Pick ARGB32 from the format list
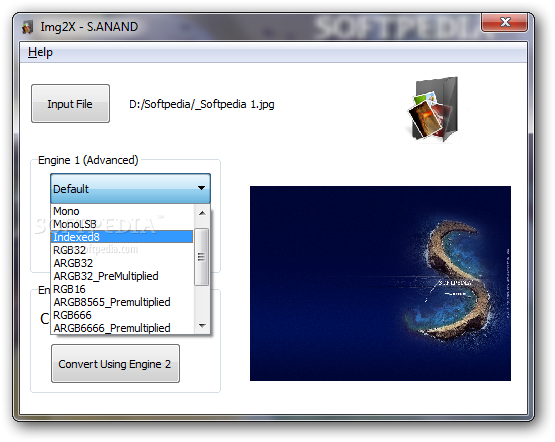 coord(122,263)
